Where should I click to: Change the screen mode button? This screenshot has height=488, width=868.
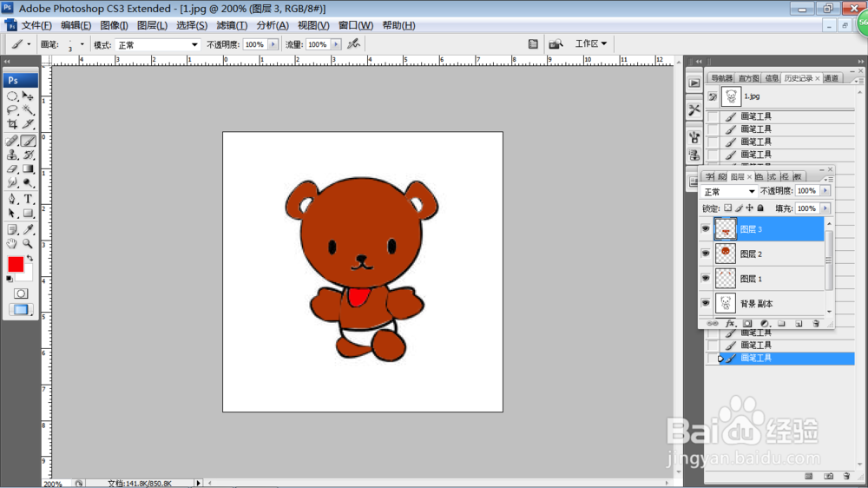point(21,310)
